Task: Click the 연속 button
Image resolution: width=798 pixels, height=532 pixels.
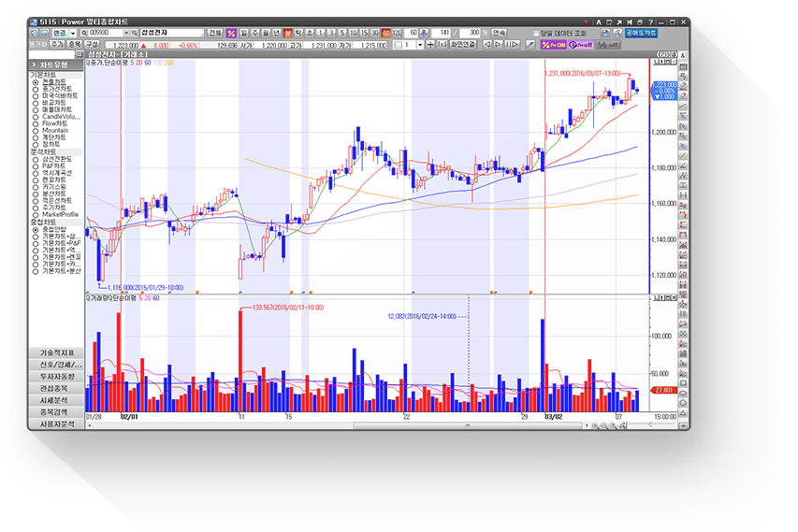Action: tap(499, 33)
